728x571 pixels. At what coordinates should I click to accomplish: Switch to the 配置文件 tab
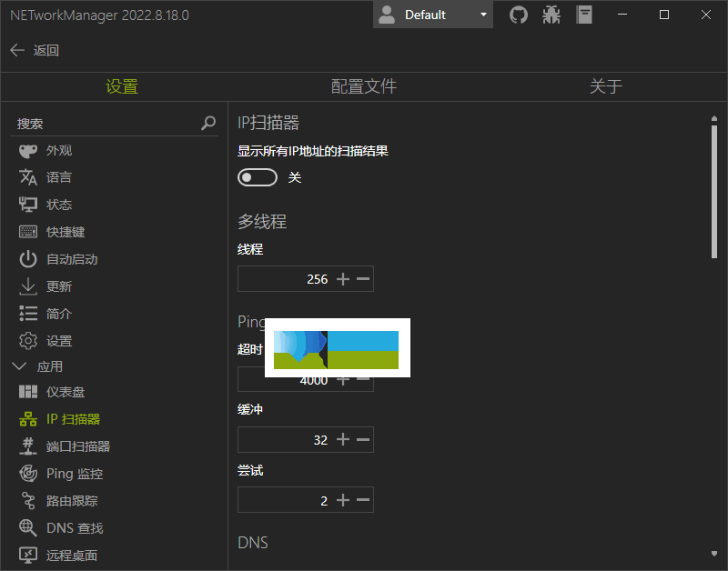pyautogui.click(x=363, y=86)
